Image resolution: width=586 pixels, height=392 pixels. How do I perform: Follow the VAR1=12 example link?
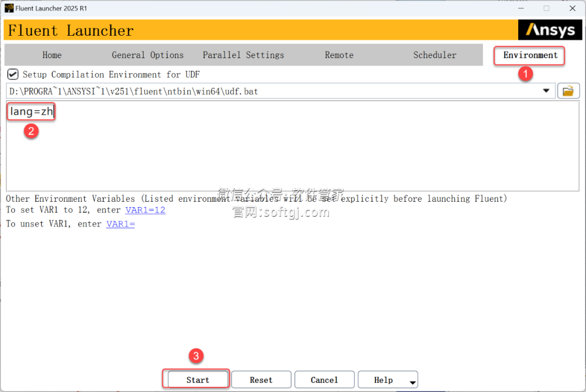click(145, 210)
